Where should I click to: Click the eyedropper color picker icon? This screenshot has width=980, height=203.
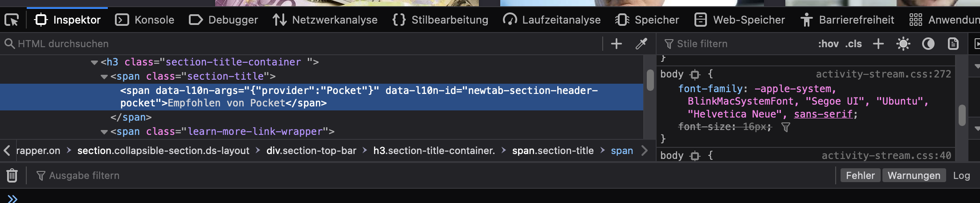coord(641,44)
